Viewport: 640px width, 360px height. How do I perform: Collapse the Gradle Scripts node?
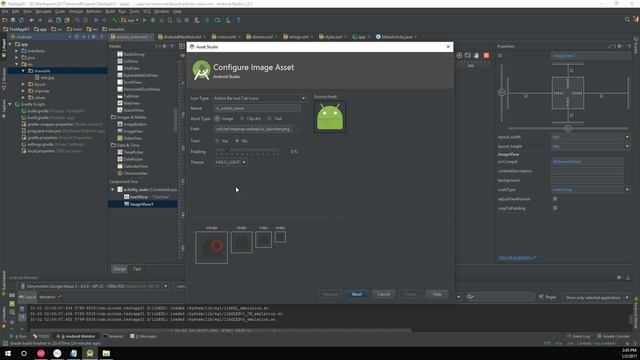[10, 104]
